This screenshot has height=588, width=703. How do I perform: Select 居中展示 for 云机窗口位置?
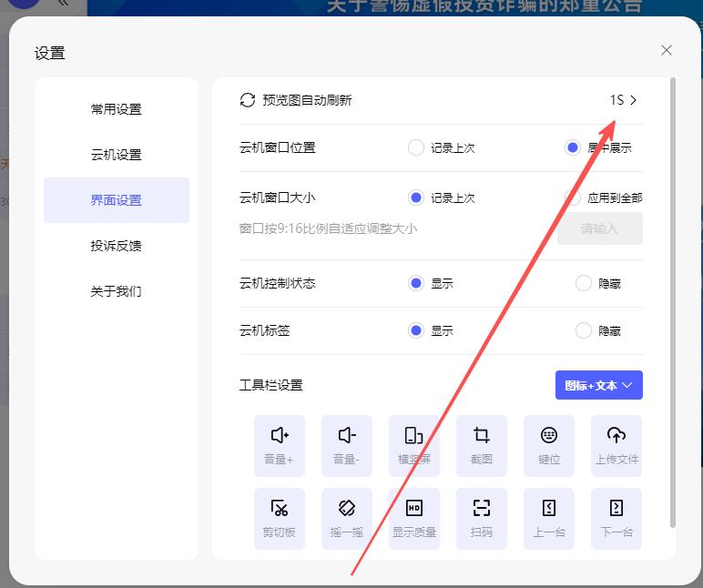click(x=573, y=147)
